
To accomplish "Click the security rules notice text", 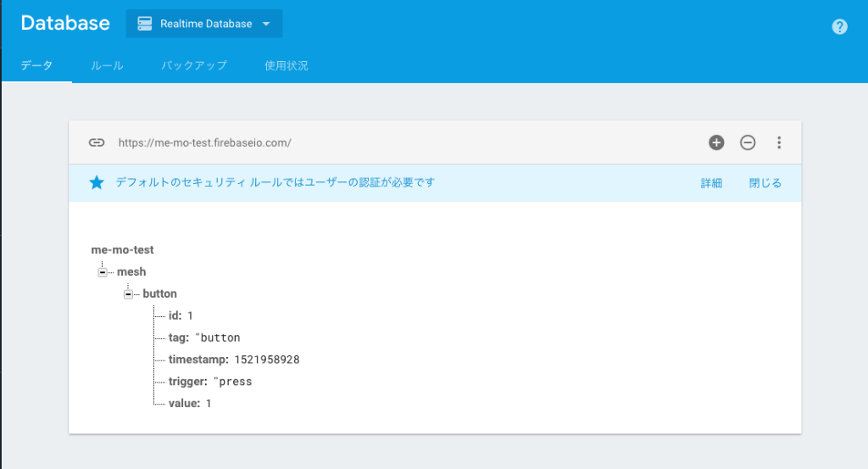I will point(275,182).
